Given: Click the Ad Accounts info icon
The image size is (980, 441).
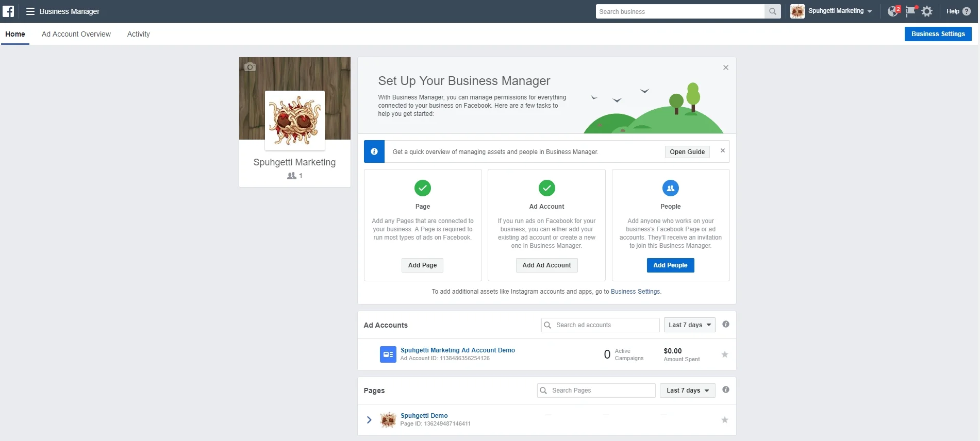Looking at the screenshot, I should [x=726, y=324].
